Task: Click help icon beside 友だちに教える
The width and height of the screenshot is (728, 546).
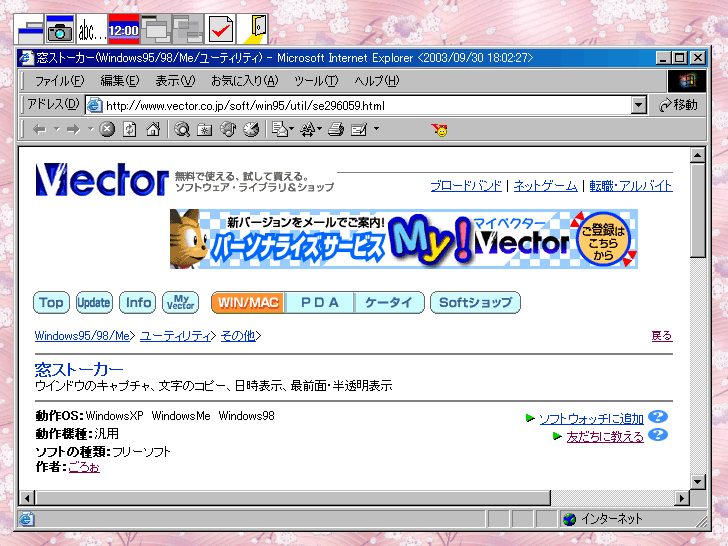Action: tap(658, 435)
